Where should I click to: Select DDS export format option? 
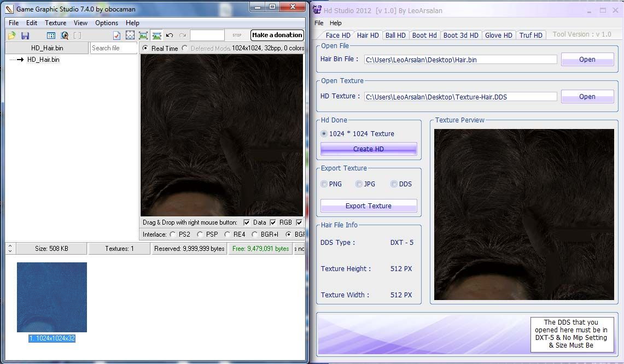pyautogui.click(x=394, y=184)
